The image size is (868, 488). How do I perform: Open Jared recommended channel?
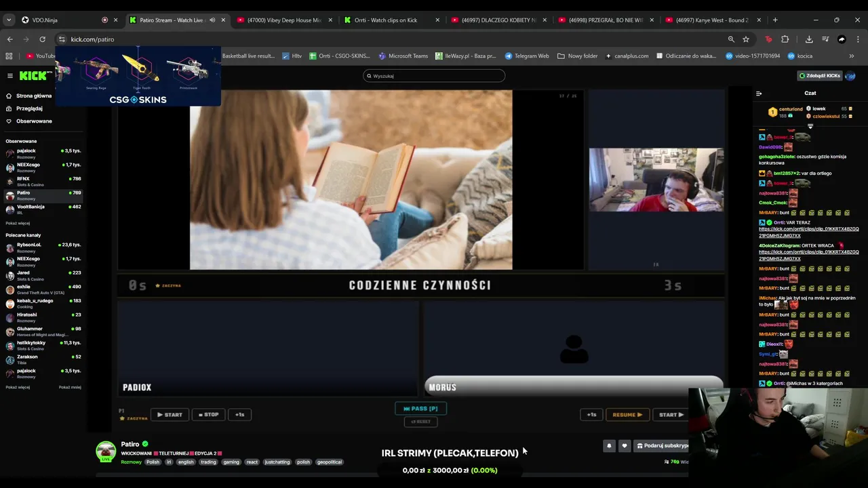click(43, 275)
